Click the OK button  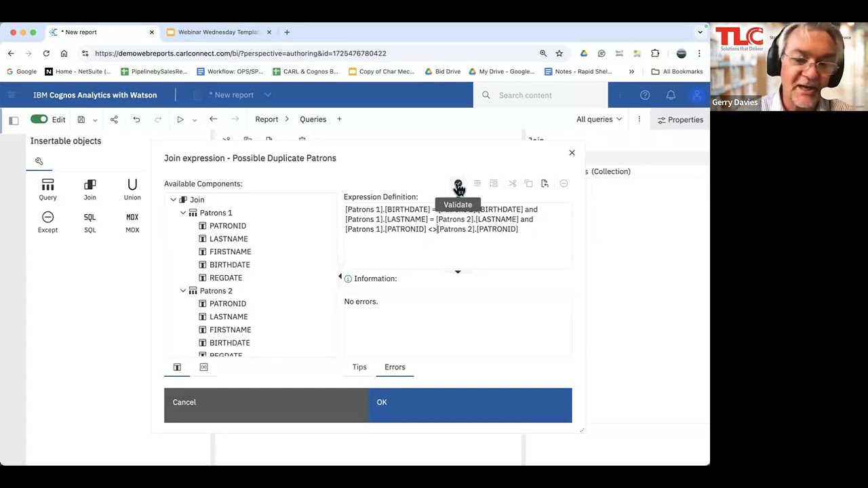pyautogui.click(x=470, y=405)
